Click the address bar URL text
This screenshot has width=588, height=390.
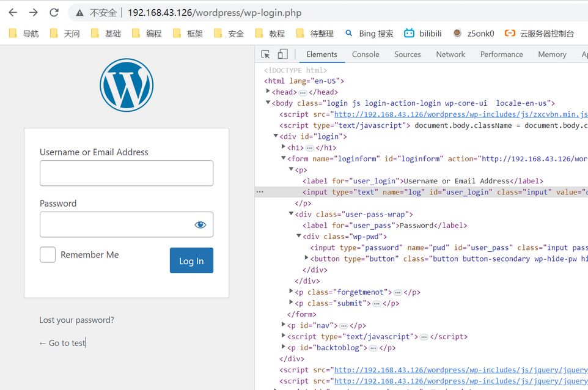215,13
